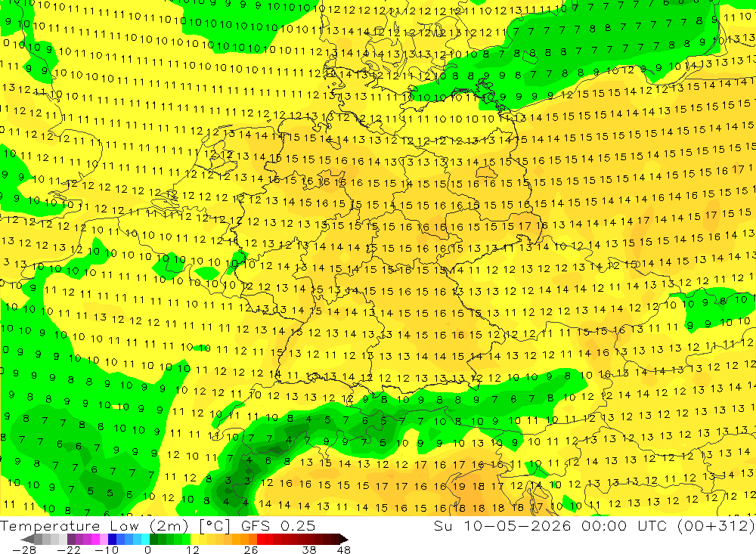
Task: Click the "[°C]" unit label
Action: 215,525
